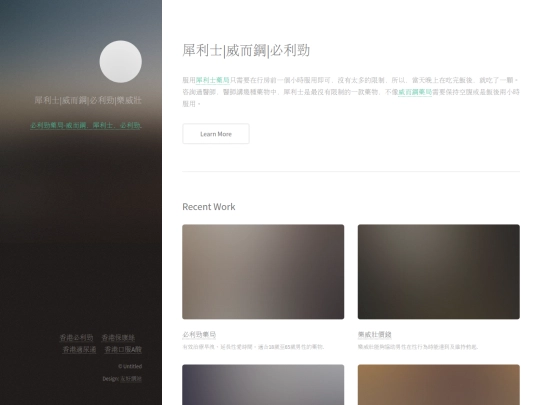Image resolution: width=540 pixels, height=405 pixels.
Task: Open the grey-purple thumbnail in bottom row
Action: [263, 385]
